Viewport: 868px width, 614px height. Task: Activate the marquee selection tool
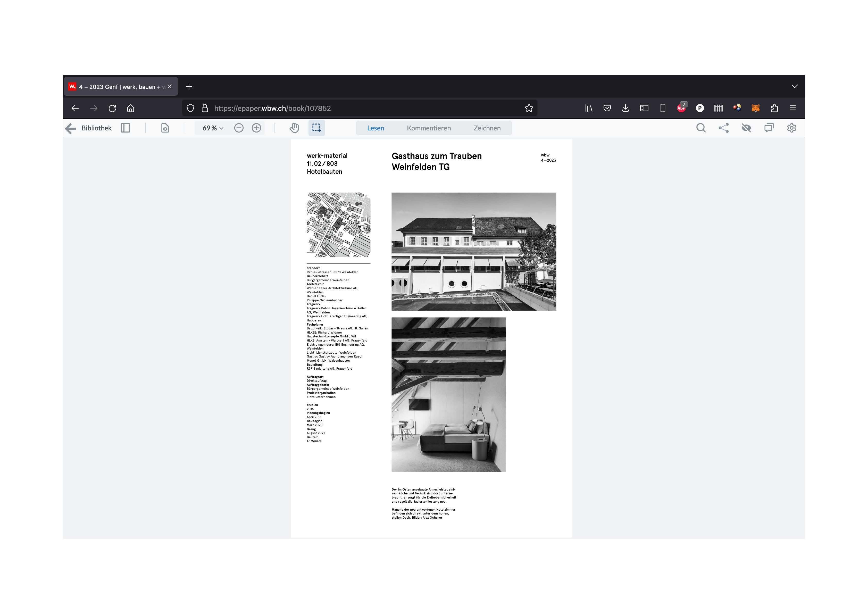pos(316,128)
